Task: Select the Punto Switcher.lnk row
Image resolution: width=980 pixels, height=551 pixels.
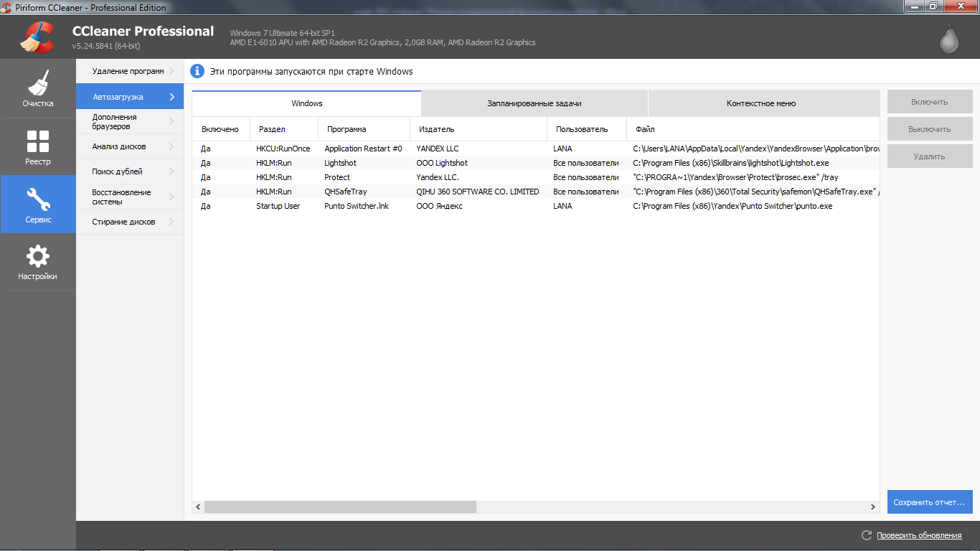Action: click(x=356, y=206)
